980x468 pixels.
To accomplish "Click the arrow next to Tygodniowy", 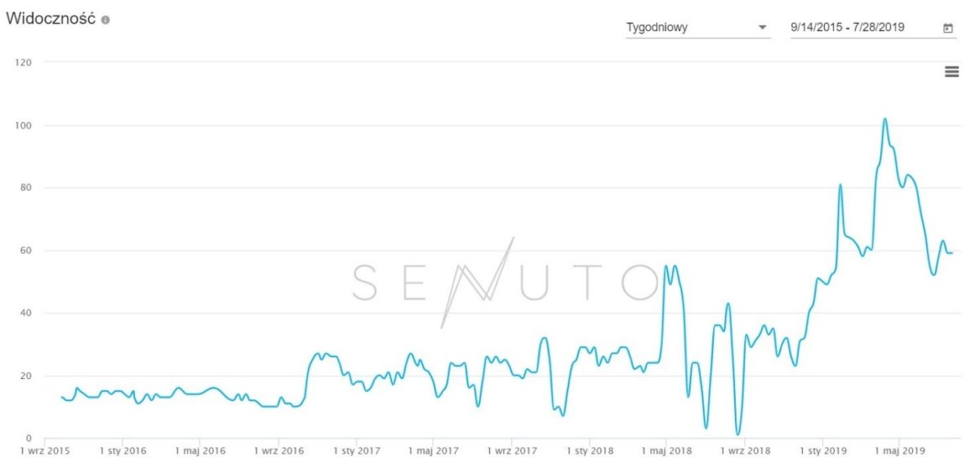I will [763, 28].
